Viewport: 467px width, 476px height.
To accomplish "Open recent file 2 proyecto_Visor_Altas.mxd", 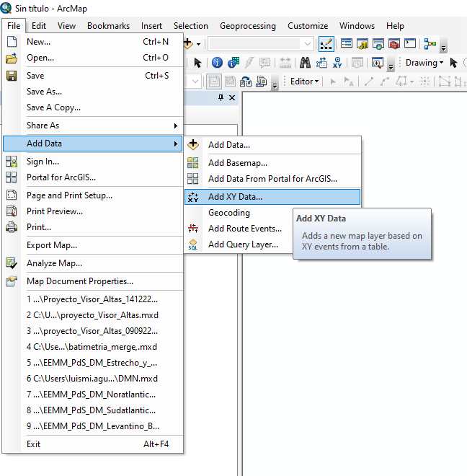I will [92, 315].
